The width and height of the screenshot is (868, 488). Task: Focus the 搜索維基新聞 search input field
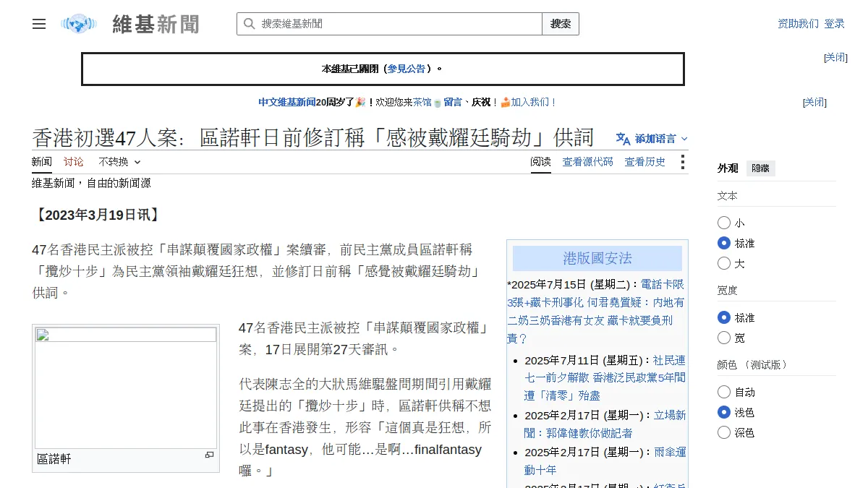coord(399,24)
